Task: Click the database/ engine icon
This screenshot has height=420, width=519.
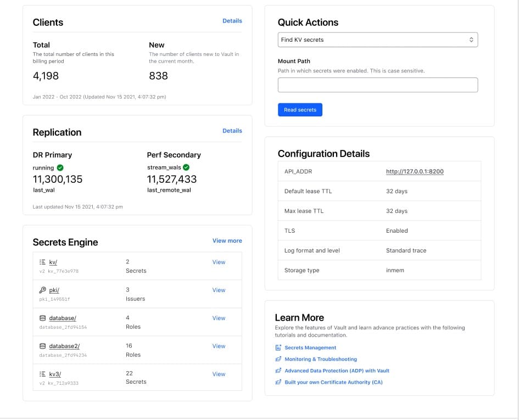Action: (42, 318)
